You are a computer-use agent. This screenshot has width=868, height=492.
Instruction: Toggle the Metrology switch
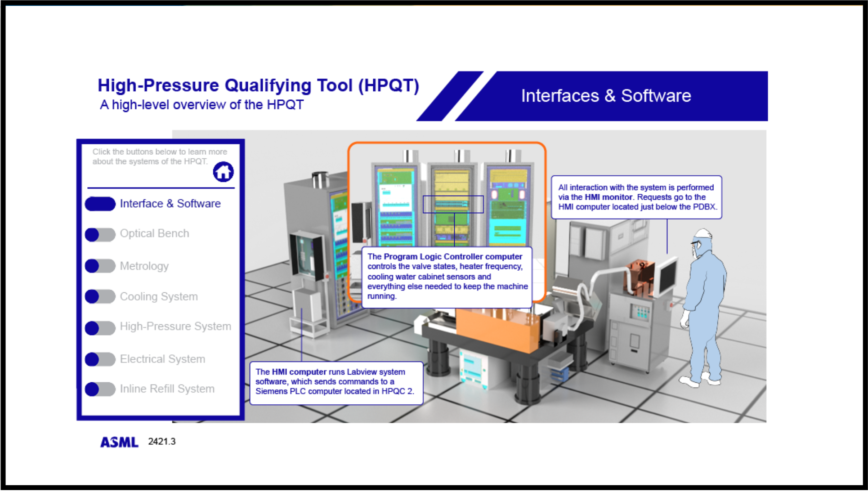100,266
